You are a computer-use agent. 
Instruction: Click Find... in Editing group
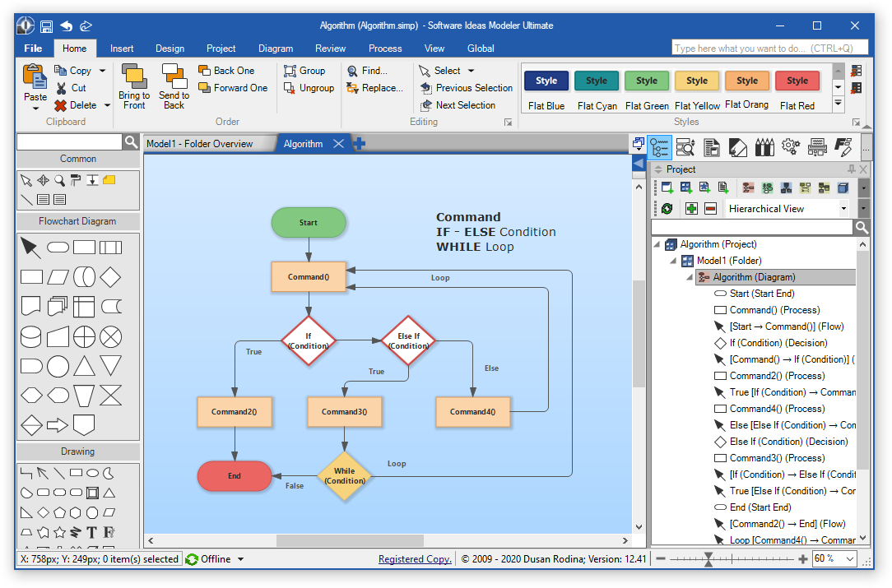(368, 71)
